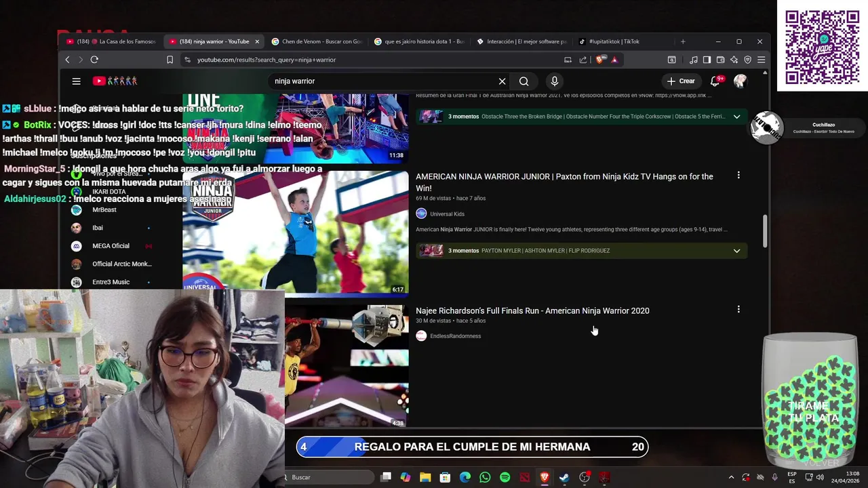Open Microsoft Store from the taskbar
This screenshot has width=868, height=488.
point(445,477)
